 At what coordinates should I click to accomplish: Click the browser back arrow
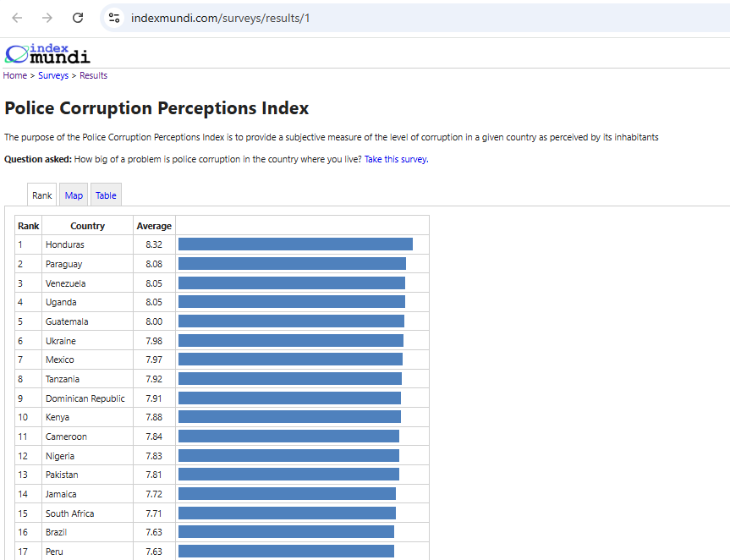tap(17, 18)
